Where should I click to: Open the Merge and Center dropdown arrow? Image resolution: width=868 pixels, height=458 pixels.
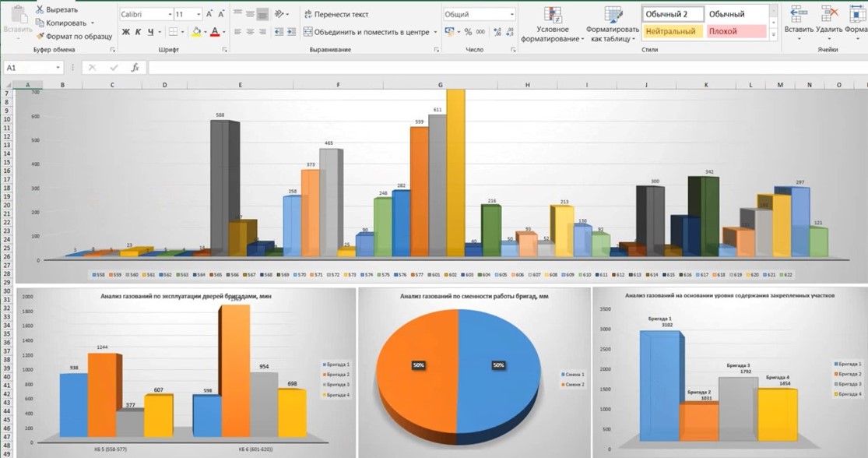(435, 32)
